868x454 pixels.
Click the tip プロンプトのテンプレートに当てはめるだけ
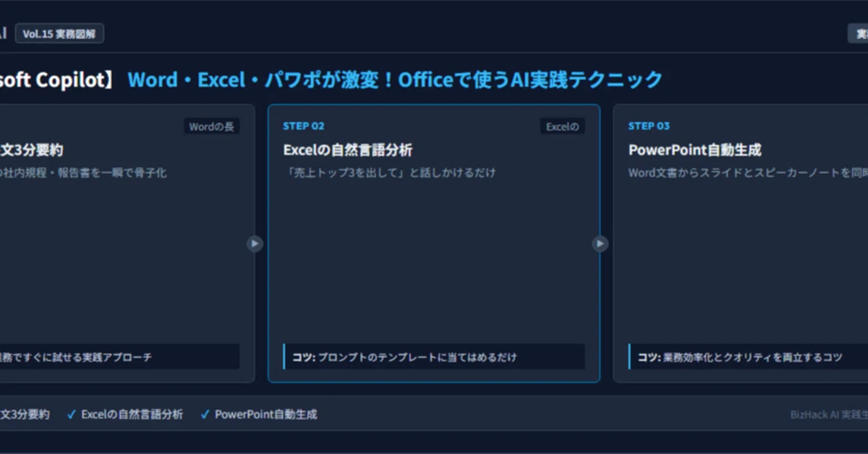417,357
